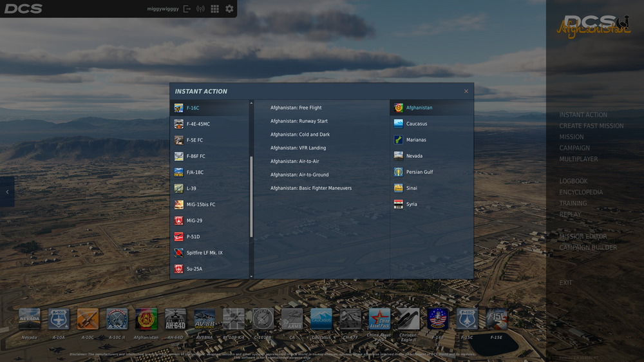644x362 pixels.
Task: Open CREATE FAST MISSION menu entry
Action: 591,126
